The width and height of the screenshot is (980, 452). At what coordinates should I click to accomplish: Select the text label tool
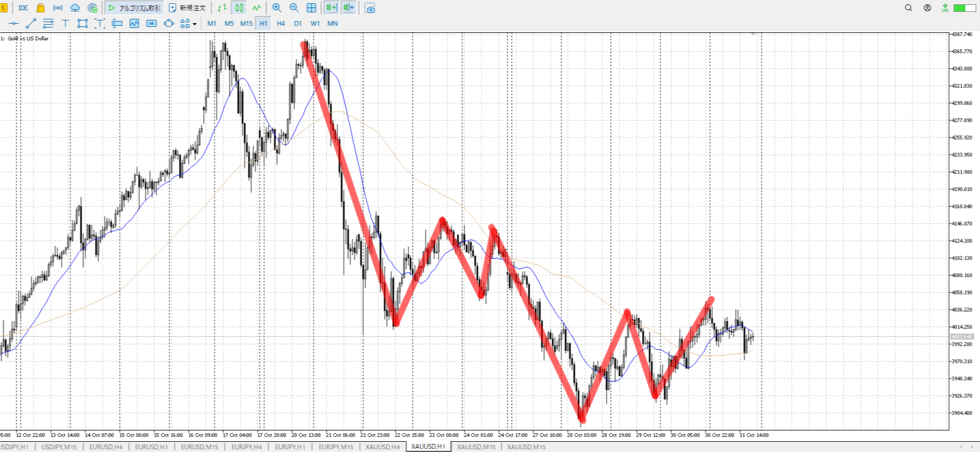(x=65, y=23)
